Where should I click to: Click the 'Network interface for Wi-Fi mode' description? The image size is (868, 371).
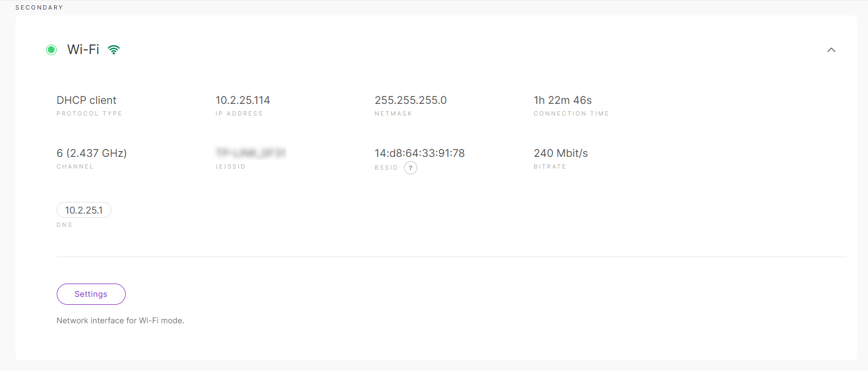click(x=120, y=321)
